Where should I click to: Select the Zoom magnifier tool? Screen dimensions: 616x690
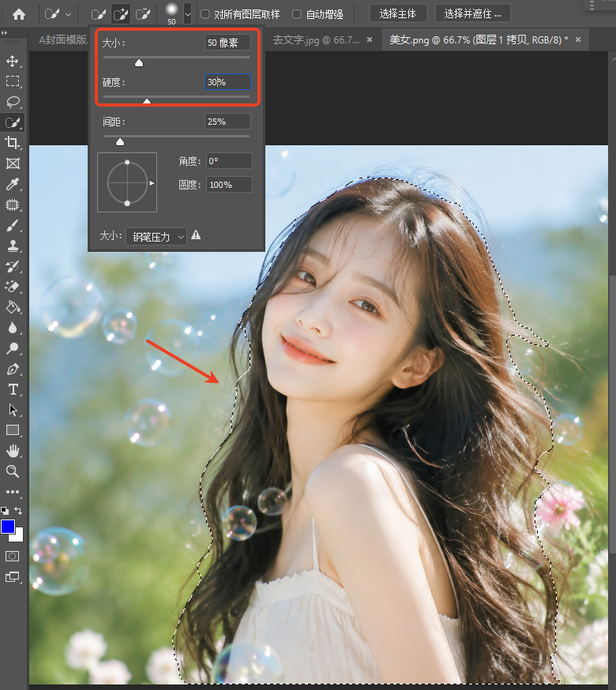click(13, 471)
